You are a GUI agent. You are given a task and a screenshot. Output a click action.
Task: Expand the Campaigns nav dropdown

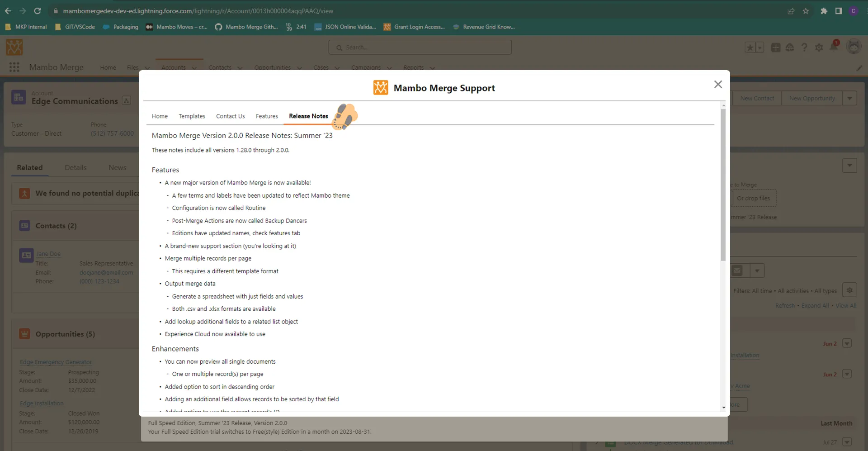click(389, 68)
